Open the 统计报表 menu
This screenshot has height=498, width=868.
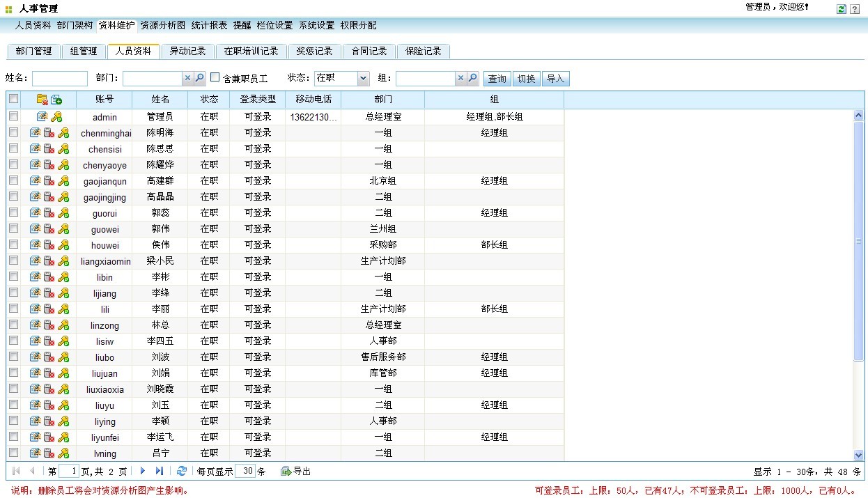pyautogui.click(x=209, y=25)
